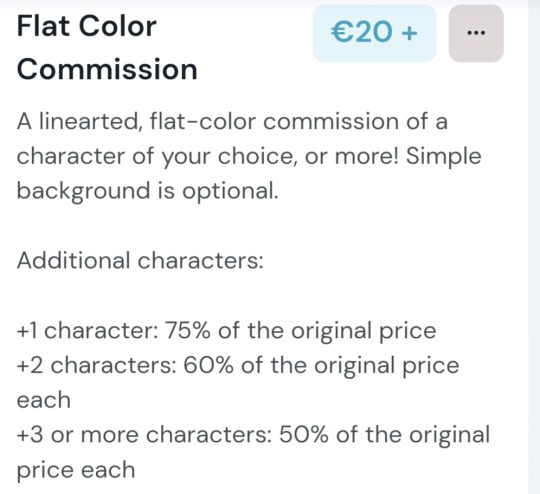Screen dimensions: 540x494
Task: Click the vertical scrollbar strip at right edge
Action: coord(534,247)
